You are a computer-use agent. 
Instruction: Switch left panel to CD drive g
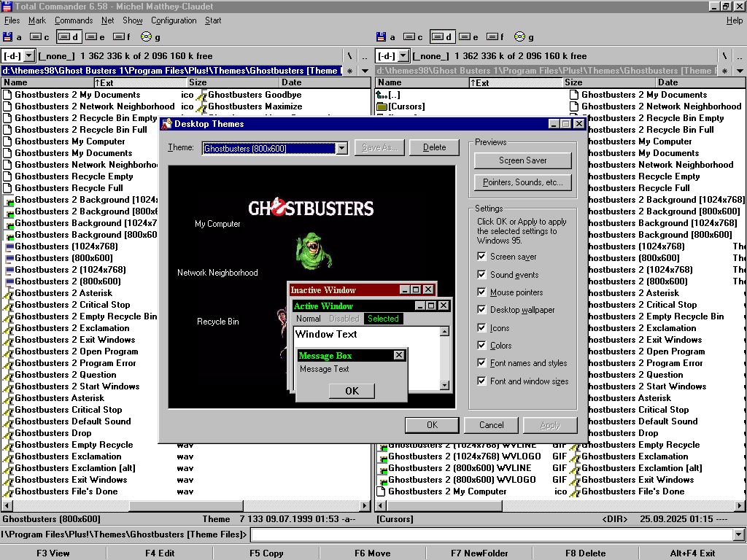pos(152,37)
